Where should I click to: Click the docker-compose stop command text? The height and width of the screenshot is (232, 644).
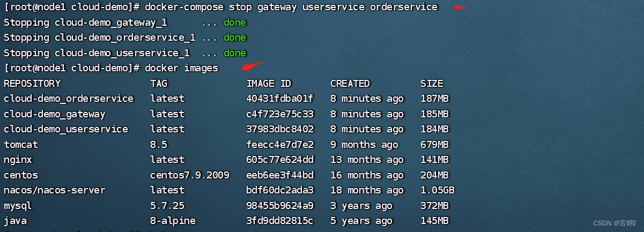291,7
